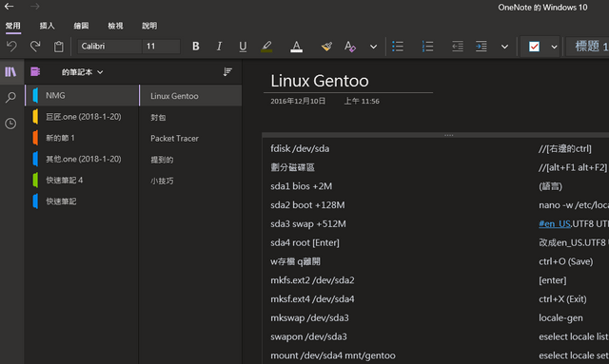Select the Format Painter brush
609x364 pixels.
tap(326, 47)
